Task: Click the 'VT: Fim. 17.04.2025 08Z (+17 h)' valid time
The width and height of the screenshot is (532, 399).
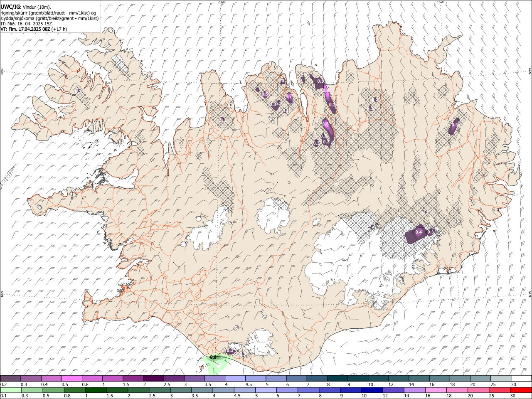Action: point(34,29)
